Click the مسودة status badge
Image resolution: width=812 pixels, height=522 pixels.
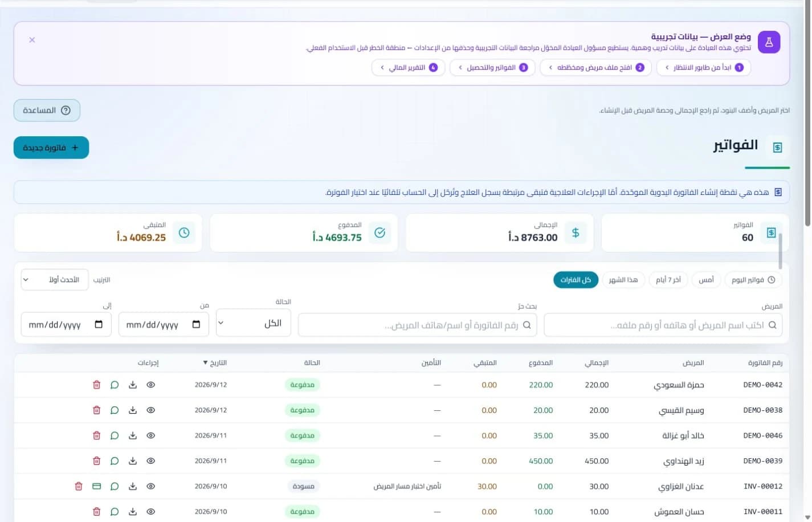(303, 486)
